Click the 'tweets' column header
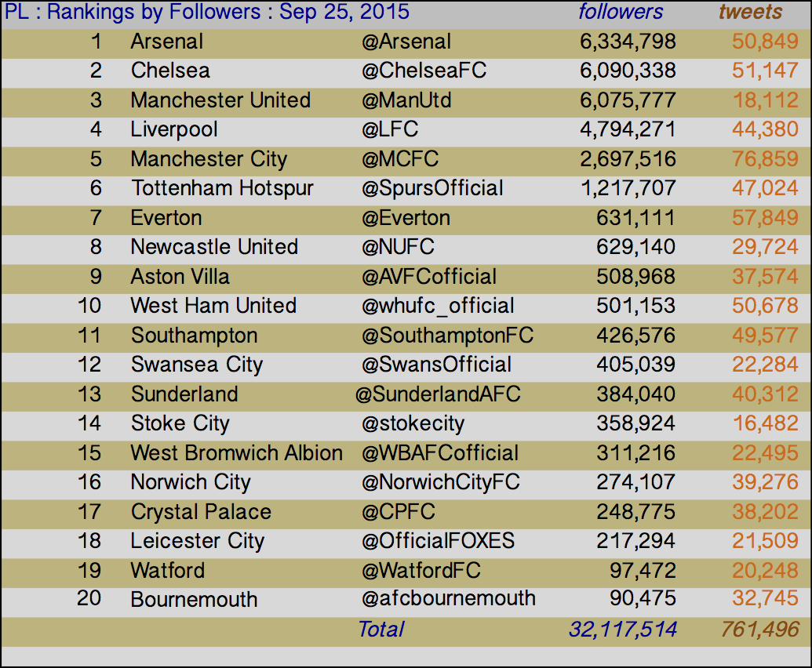The height and width of the screenshot is (668, 812). 750,12
